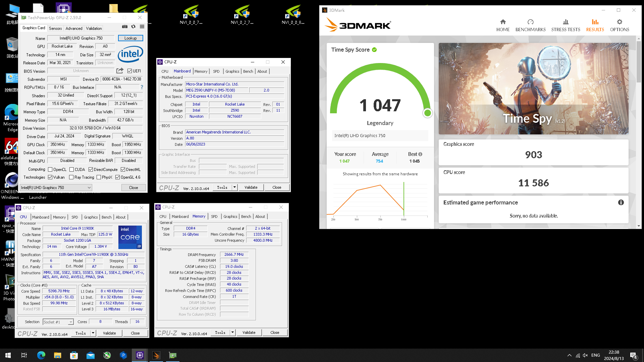Toggle DirectML checkbox in GPU-Z

coord(123,170)
